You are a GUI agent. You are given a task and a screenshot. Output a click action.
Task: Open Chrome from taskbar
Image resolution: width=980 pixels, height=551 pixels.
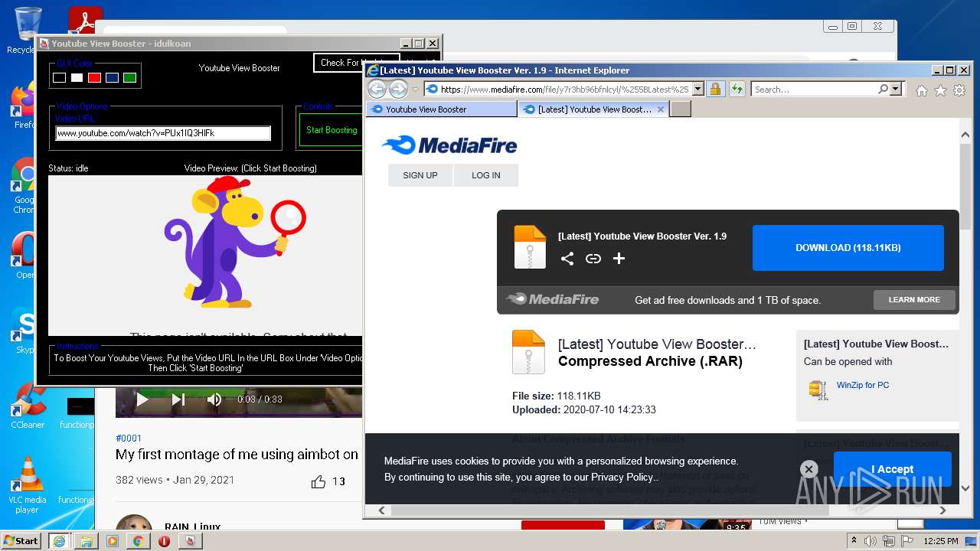pyautogui.click(x=139, y=541)
